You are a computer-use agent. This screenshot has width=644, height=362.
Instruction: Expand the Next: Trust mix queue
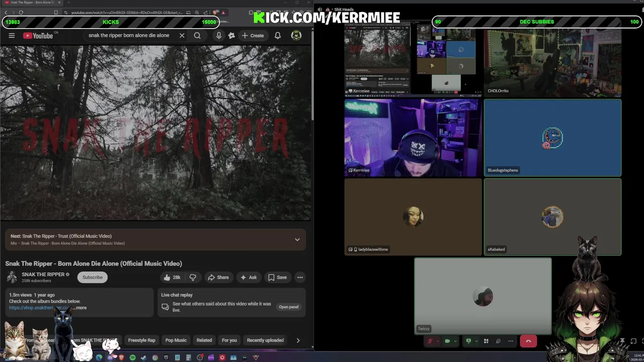[297, 239]
